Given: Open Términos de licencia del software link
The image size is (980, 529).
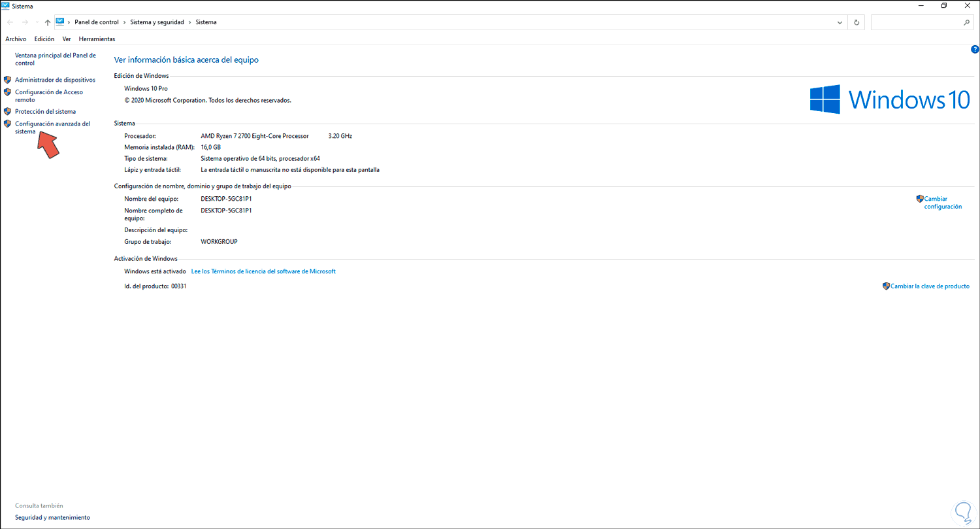Looking at the screenshot, I should [x=263, y=271].
